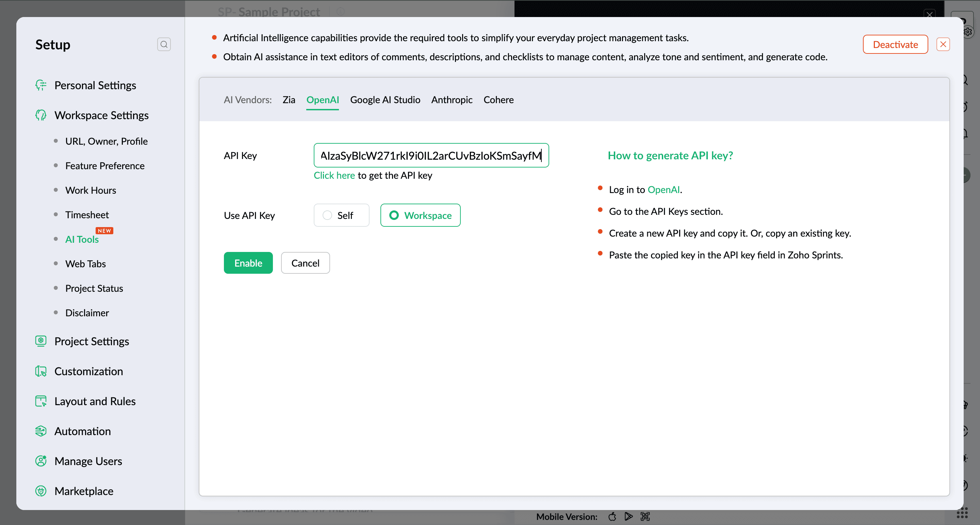Click the Deactivate button

pyautogui.click(x=895, y=45)
